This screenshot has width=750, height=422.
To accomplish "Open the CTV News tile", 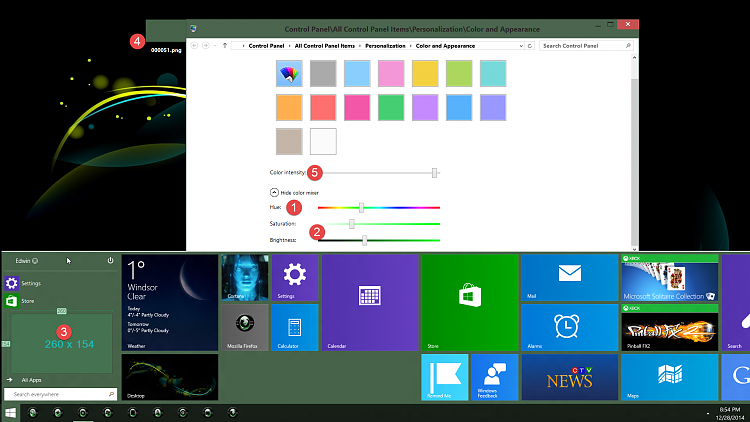I will point(570,377).
